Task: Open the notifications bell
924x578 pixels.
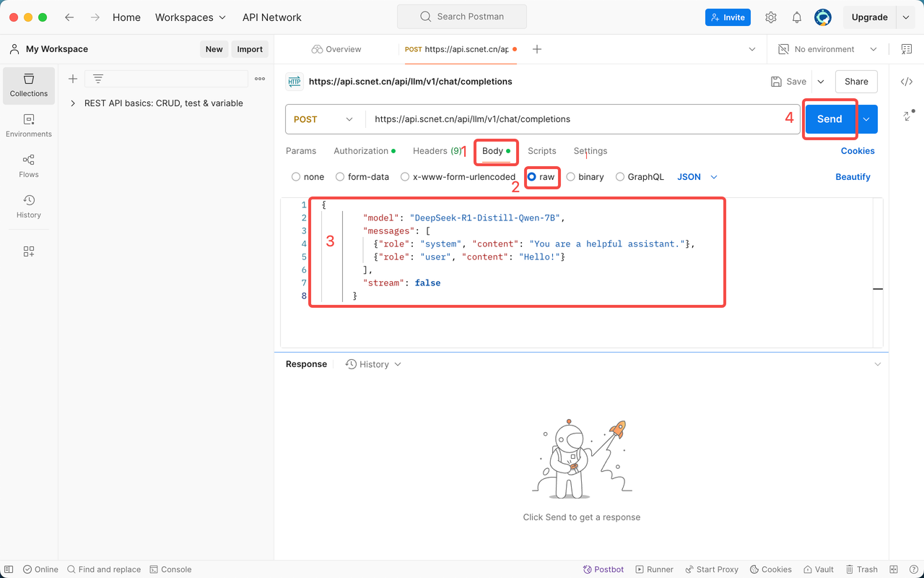Action: point(797,17)
